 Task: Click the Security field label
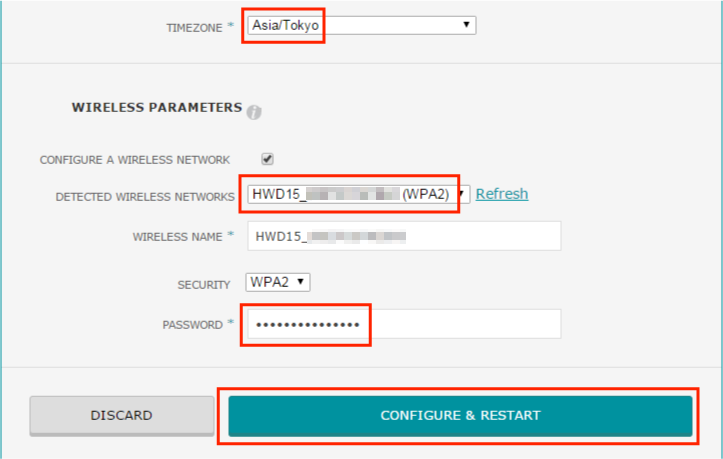[x=204, y=285]
